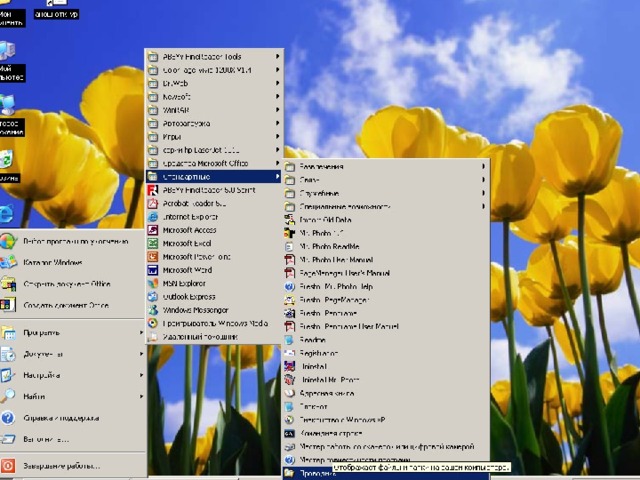Launch Блокнот notepad
The image size is (640, 480).
[386, 407]
